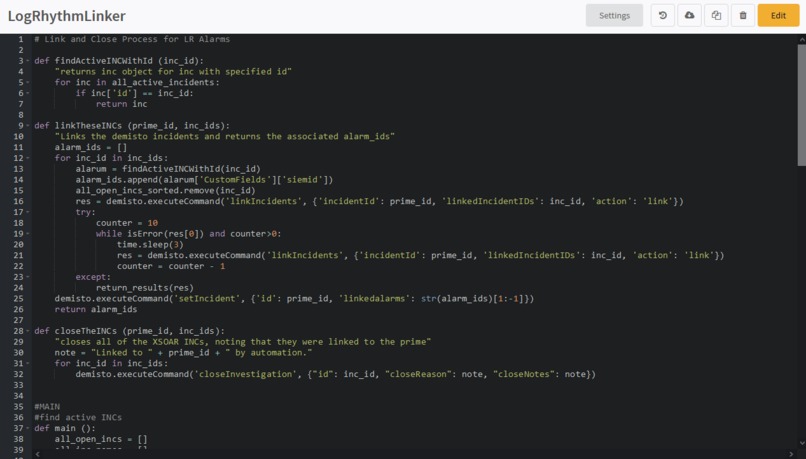Click line number 32 in the gutter
Screen dimensions: 806x459
coord(19,374)
